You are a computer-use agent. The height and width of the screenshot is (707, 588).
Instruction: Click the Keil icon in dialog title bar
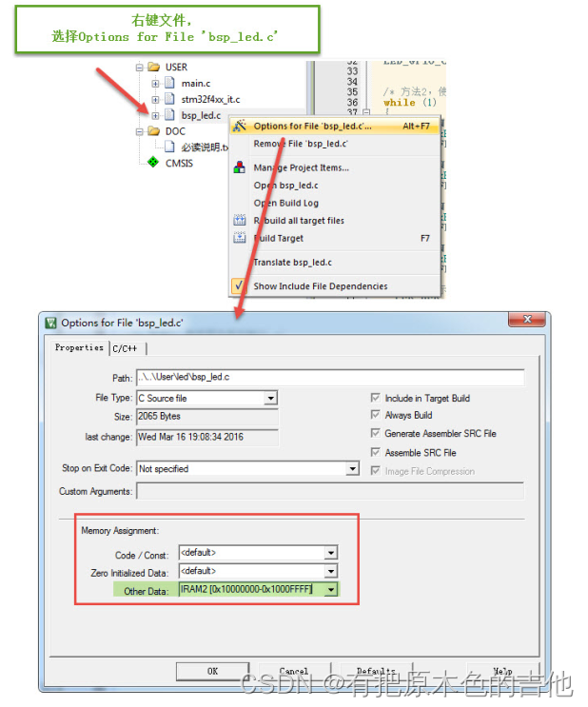click(x=51, y=323)
